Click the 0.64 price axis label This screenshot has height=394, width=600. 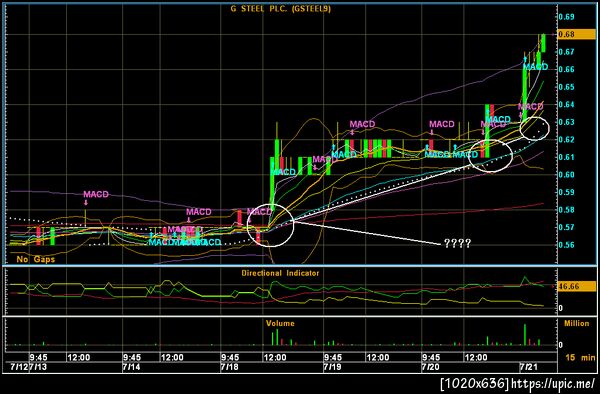566,104
